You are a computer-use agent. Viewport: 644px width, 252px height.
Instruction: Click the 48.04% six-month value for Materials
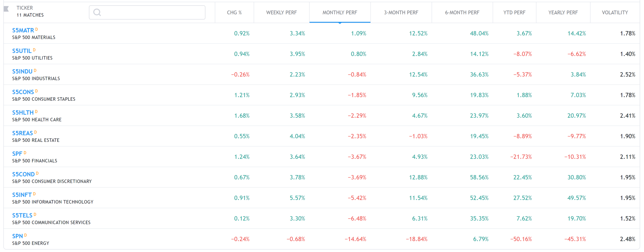point(479,33)
